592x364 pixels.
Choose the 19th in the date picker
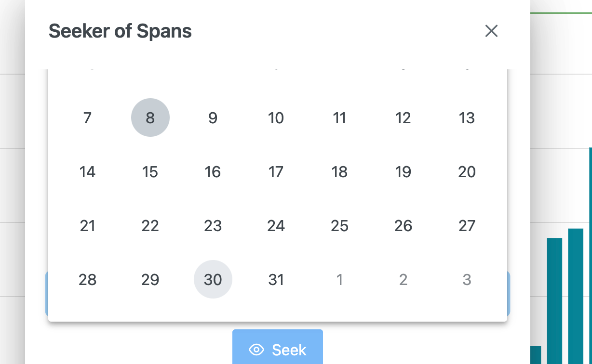pos(404,171)
